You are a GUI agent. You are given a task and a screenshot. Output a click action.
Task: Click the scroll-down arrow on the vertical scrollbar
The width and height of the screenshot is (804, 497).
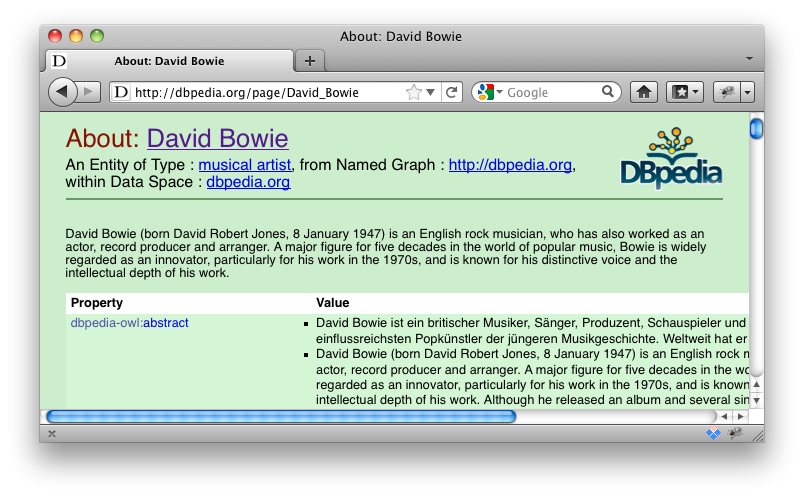(756, 400)
